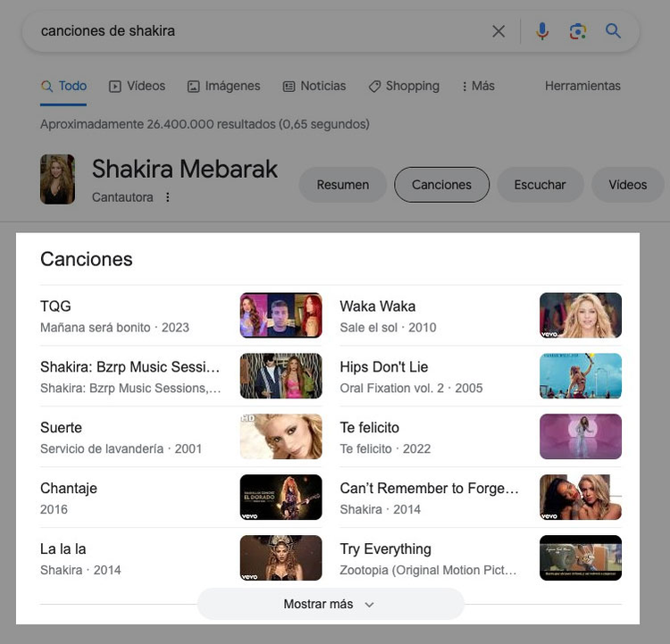Click the Can't Remember to Forget thumbnail
670x644 pixels.
click(x=581, y=498)
